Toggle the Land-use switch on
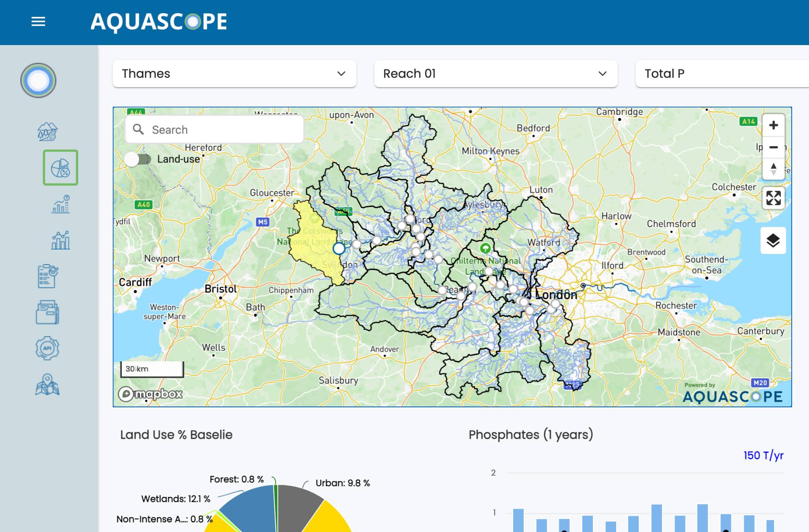The height and width of the screenshot is (532, 809). tap(138, 159)
